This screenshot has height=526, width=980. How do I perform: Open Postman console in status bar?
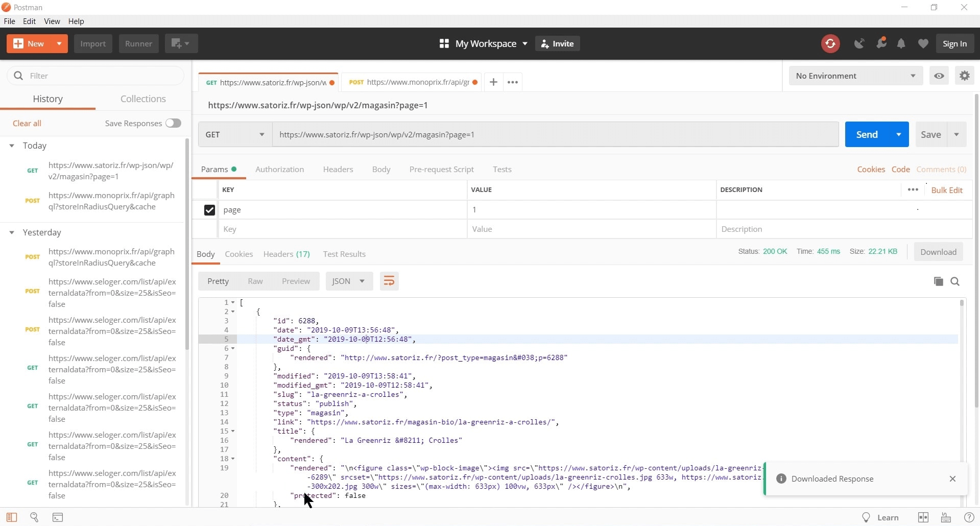click(x=58, y=517)
